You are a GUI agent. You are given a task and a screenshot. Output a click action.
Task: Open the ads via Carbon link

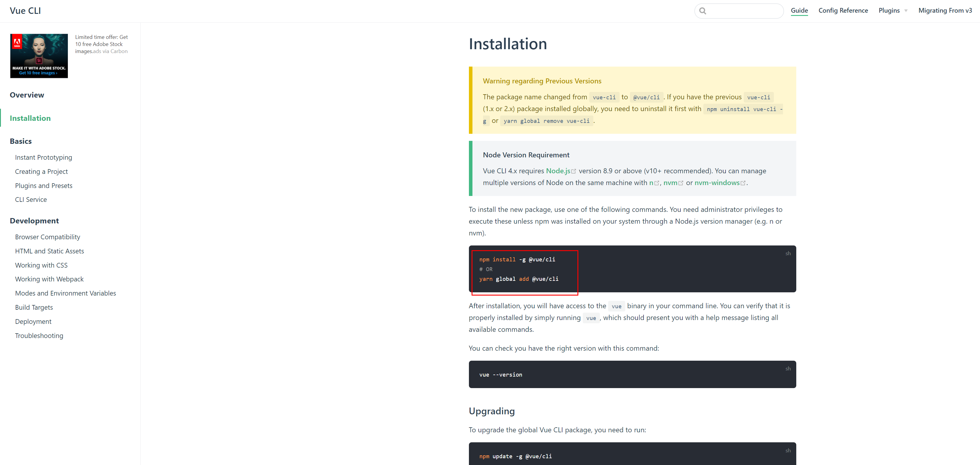pyautogui.click(x=110, y=51)
